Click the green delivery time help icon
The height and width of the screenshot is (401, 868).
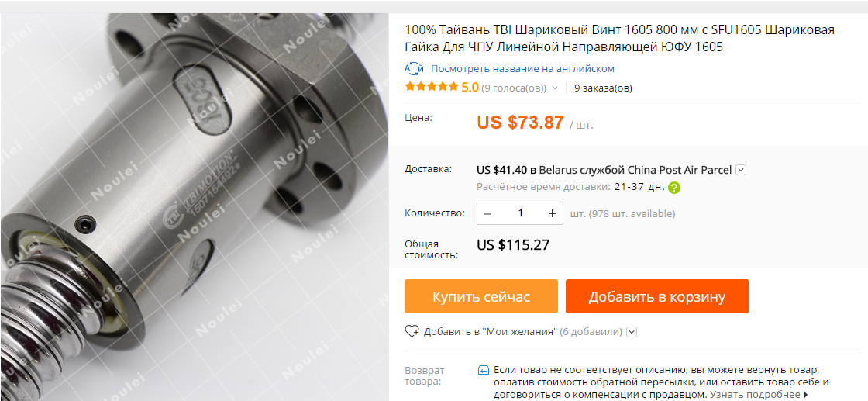(x=673, y=187)
